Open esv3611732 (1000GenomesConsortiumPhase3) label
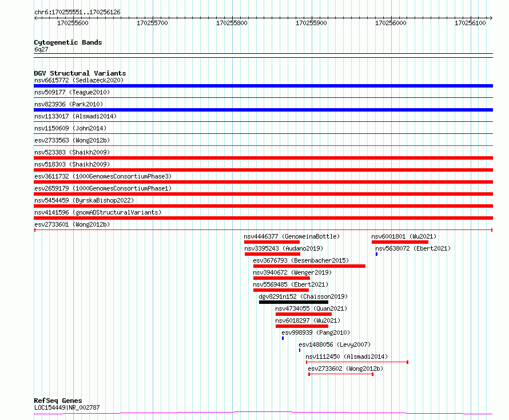 (x=103, y=176)
